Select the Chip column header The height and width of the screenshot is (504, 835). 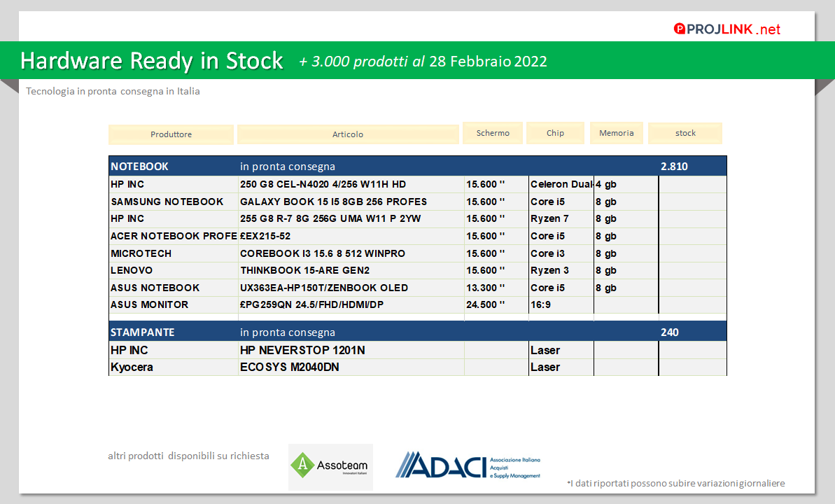click(x=555, y=133)
